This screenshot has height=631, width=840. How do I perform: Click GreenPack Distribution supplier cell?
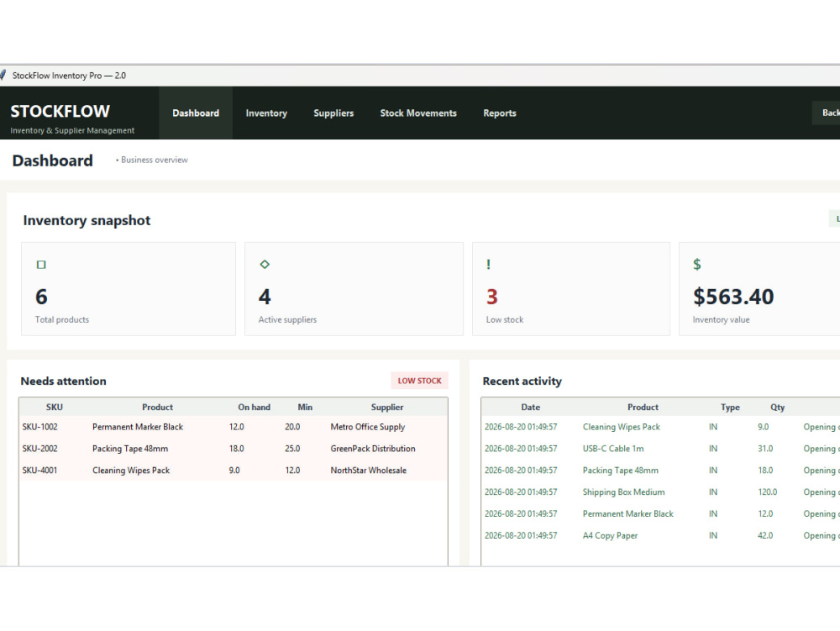373,449
